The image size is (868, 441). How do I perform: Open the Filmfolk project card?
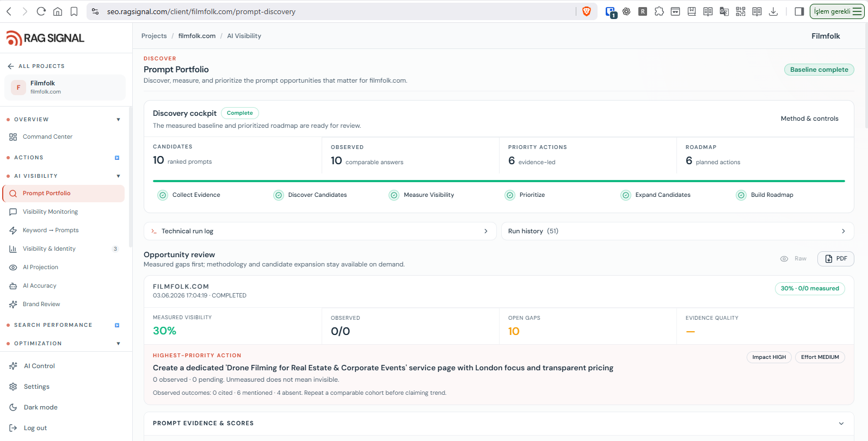click(x=65, y=88)
